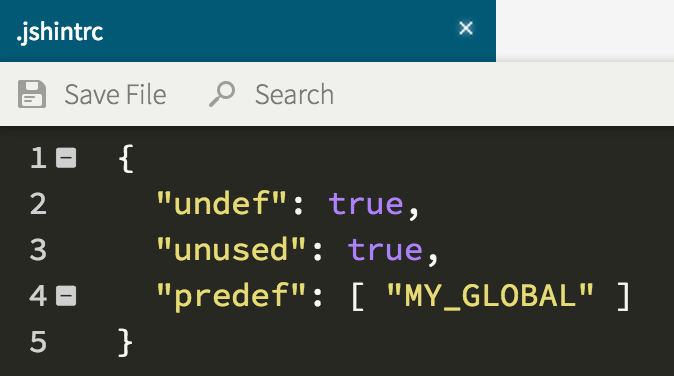Click the magnifying glass search icon
Image resolution: width=674 pixels, height=376 pixels.
tap(222, 94)
